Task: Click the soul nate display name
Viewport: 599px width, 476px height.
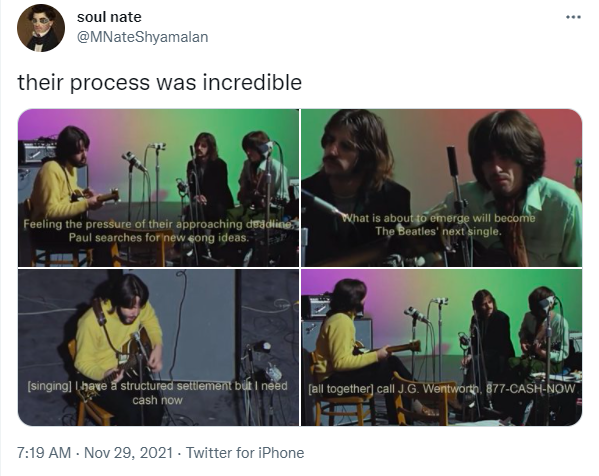Action: pyautogui.click(x=109, y=17)
